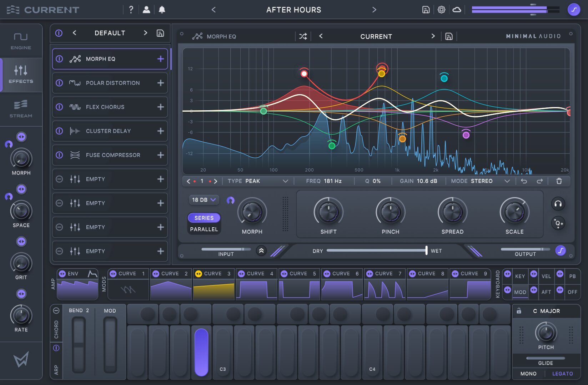Click the purple output limiter button

(561, 251)
